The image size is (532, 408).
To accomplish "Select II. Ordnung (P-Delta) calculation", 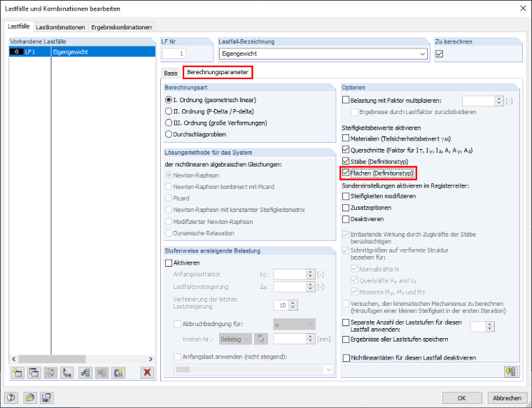I will pos(210,111).
